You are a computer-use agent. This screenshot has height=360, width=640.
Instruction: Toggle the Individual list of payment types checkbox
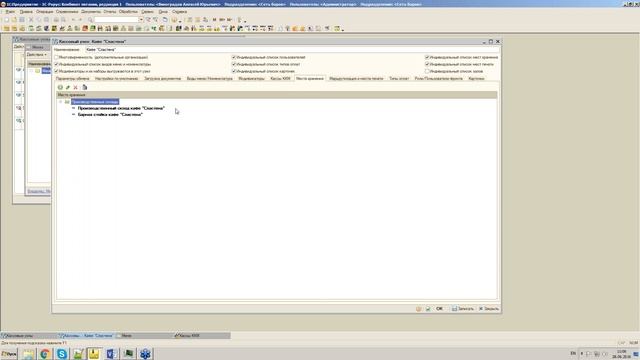tap(234, 64)
